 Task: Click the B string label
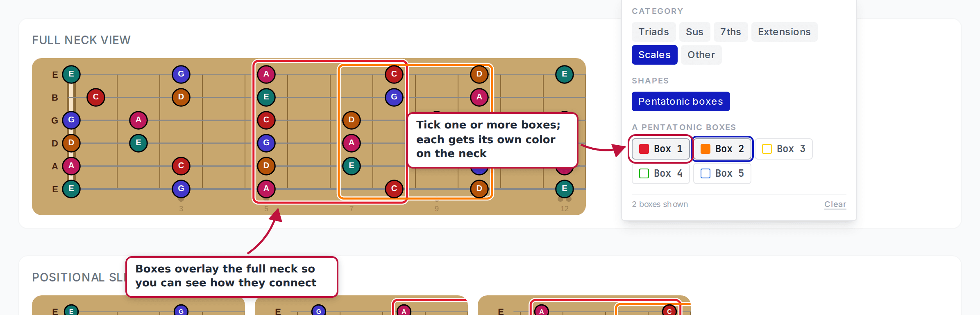point(55,98)
